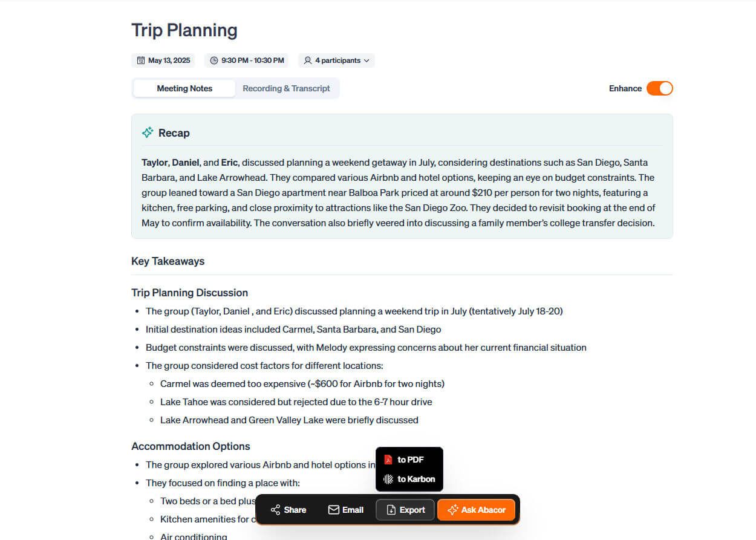
Task: Turn off the Enhance toggle
Action: (659, 88)
